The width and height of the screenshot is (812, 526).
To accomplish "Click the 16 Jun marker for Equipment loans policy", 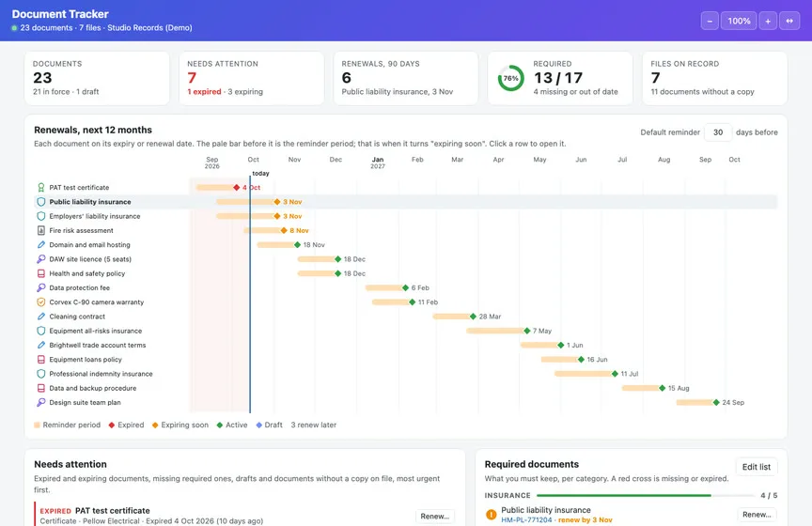I will 581,360.
